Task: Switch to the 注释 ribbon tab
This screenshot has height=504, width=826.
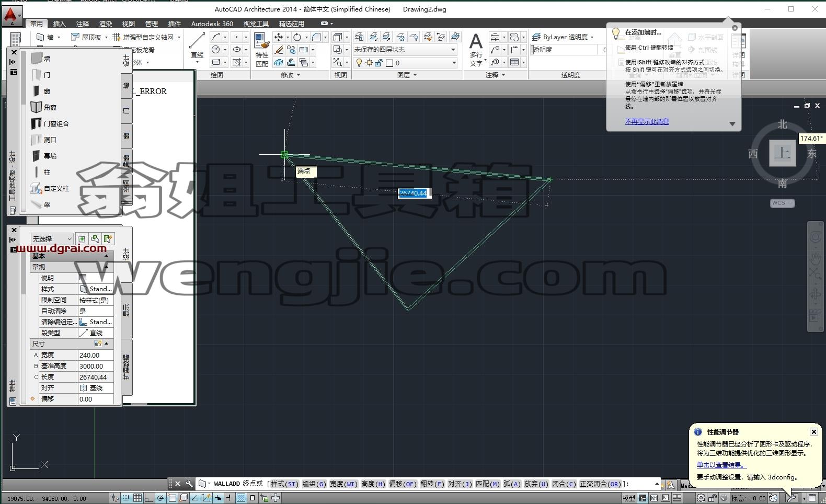Action: point(83,24)
